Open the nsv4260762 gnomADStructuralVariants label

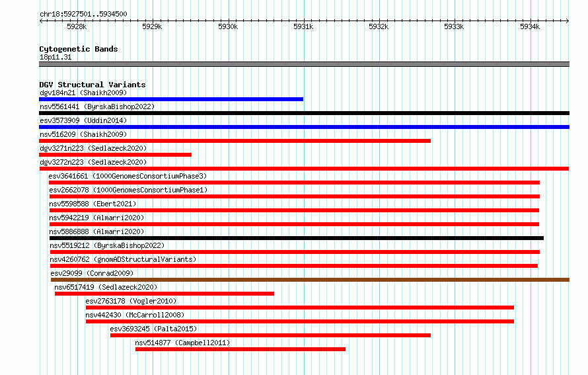pos(123,259)
